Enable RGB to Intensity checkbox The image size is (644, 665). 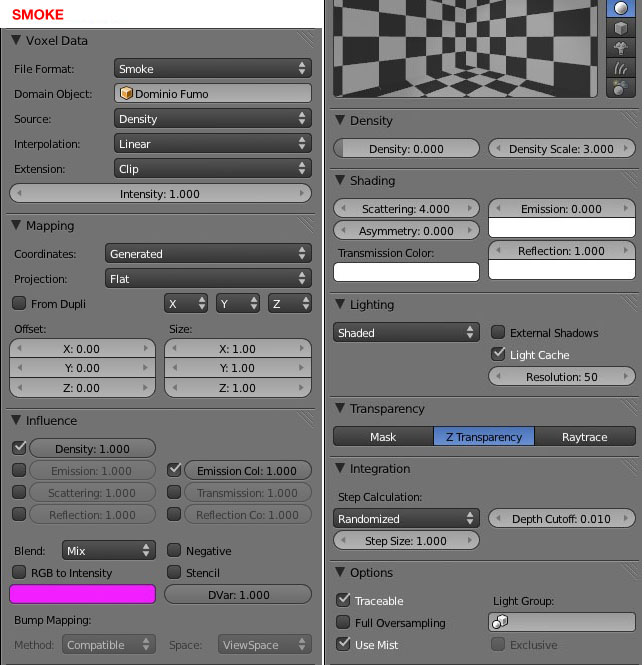point(19,572)
